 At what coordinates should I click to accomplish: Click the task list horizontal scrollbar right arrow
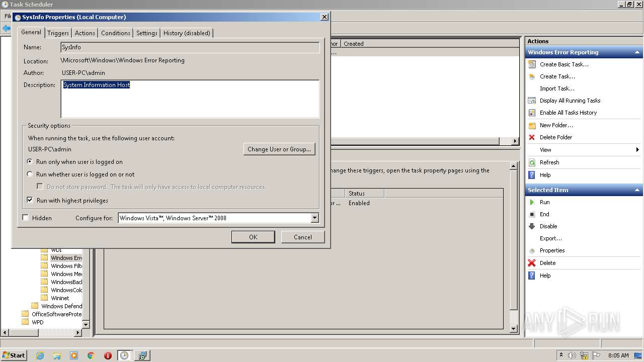[x=515, y=141]
